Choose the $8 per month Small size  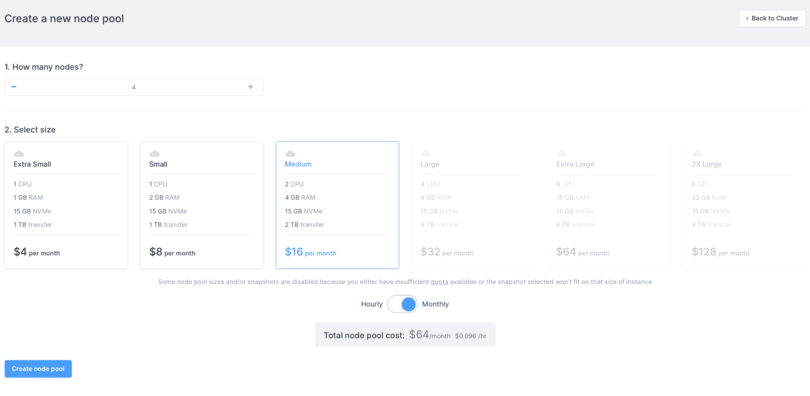172,252
